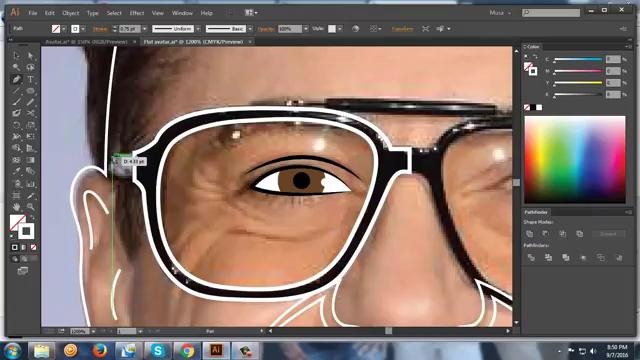The image size is (640, 360).
Task: Select the Hand tool
Action: click(x=16, y=207)
